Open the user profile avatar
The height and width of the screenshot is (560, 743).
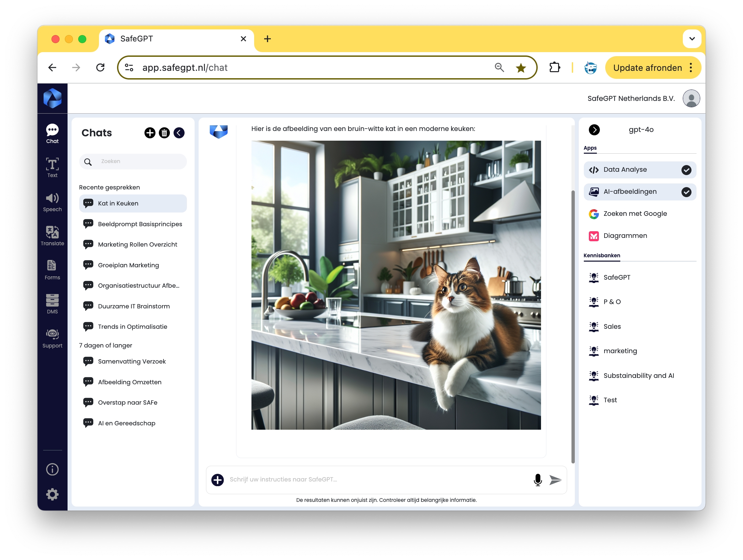tap(691, 98)
